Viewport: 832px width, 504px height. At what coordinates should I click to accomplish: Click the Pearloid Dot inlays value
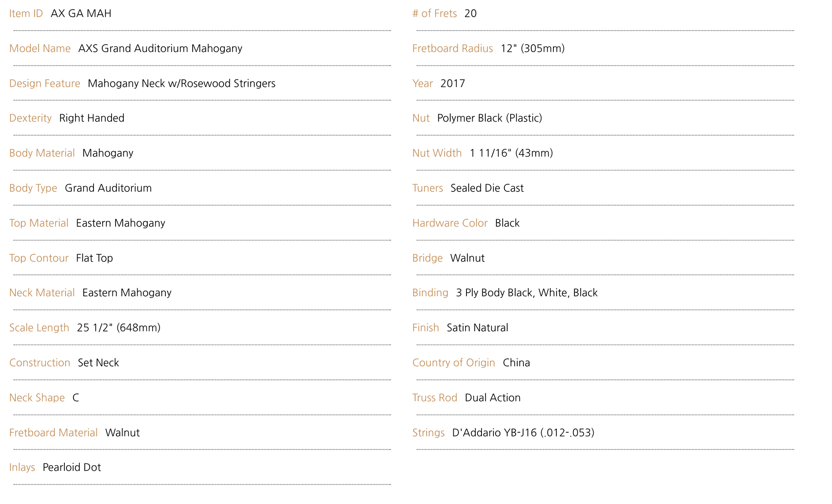coord(72,467)
